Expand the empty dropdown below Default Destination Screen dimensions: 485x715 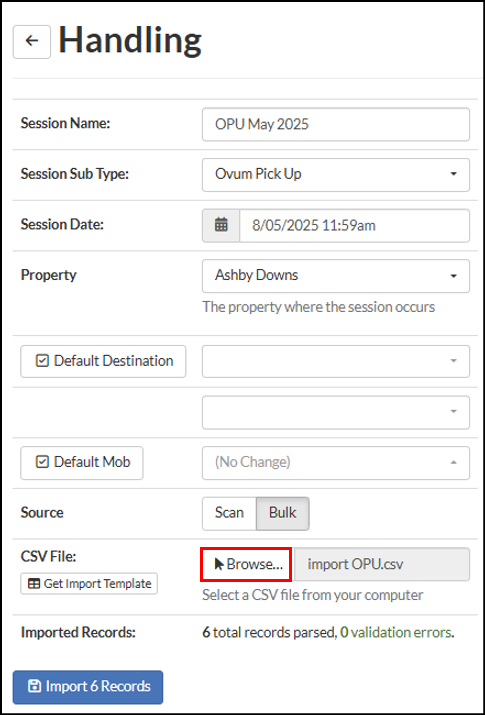pos(336,412)
